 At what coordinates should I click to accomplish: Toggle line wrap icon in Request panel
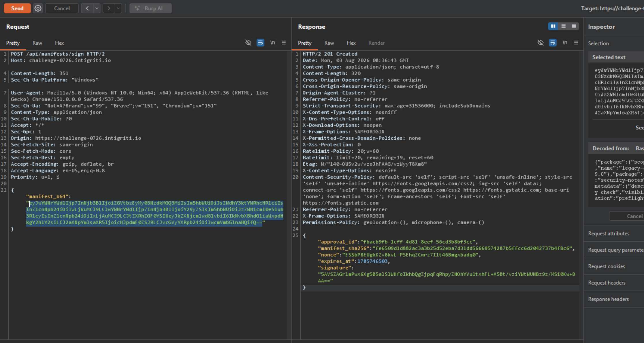pos(260,43)
